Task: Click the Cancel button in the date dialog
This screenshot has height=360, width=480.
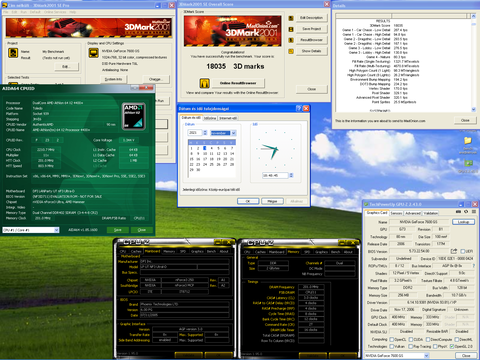Action: point(272,201)
